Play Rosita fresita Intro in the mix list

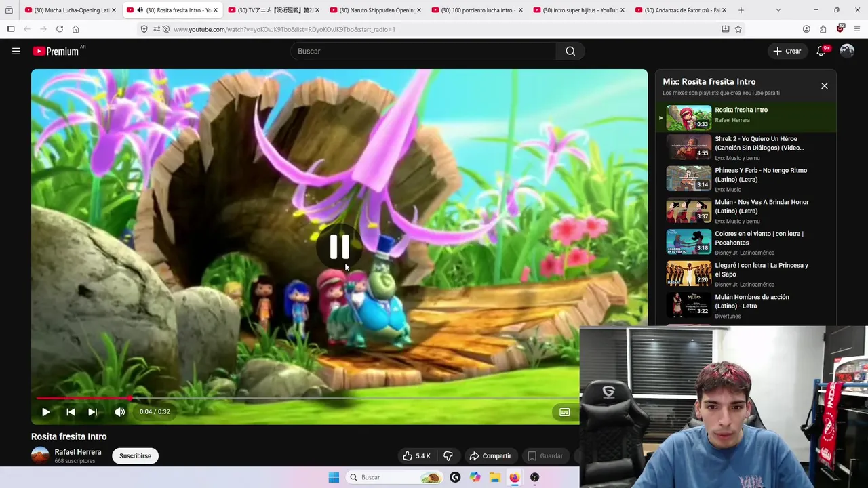tap(746, 117)
